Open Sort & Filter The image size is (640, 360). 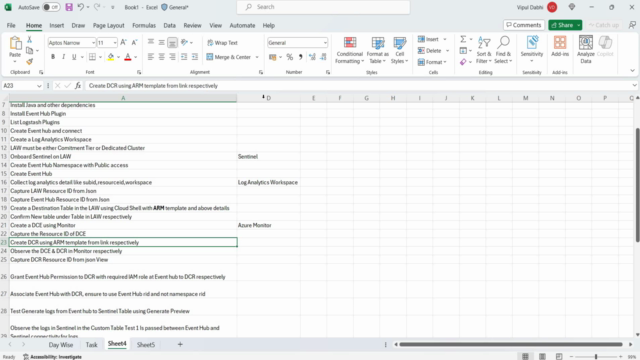484,50
